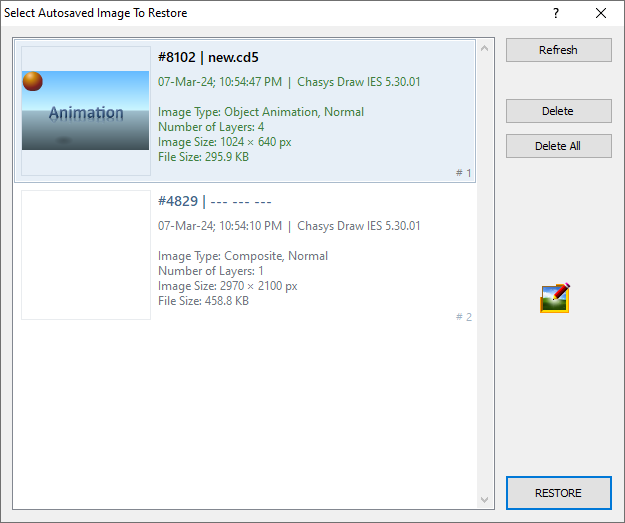Click the # 1 index label
625x523 pixels.
(x=463, y=173)
